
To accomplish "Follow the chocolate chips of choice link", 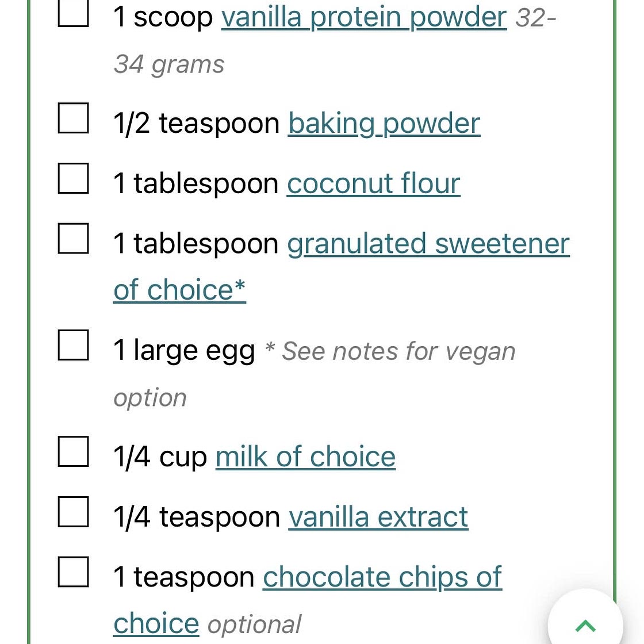I will [308, 600].
